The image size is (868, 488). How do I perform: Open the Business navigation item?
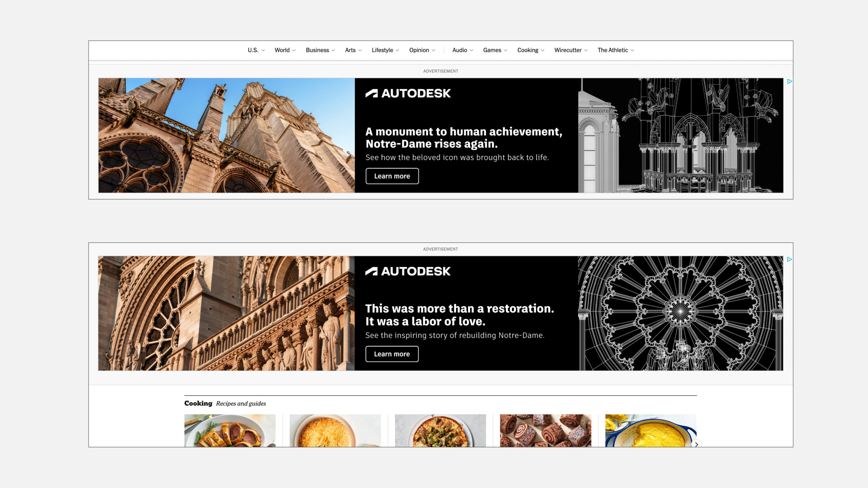tap(317, 50)
